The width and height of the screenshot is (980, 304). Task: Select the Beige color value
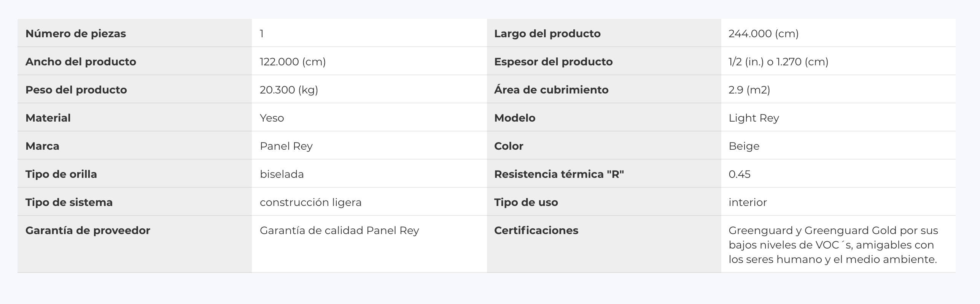(744, 146)
